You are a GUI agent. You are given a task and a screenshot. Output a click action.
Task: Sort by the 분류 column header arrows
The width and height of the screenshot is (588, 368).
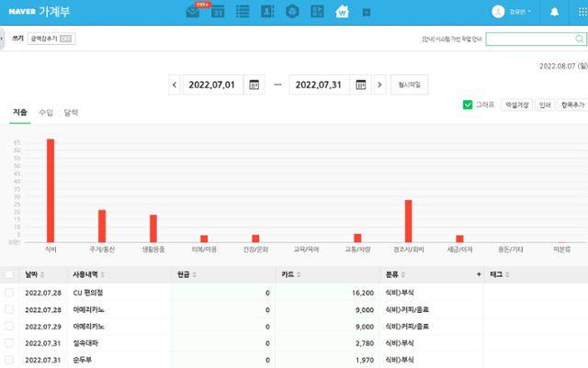(x=402, y=274)
